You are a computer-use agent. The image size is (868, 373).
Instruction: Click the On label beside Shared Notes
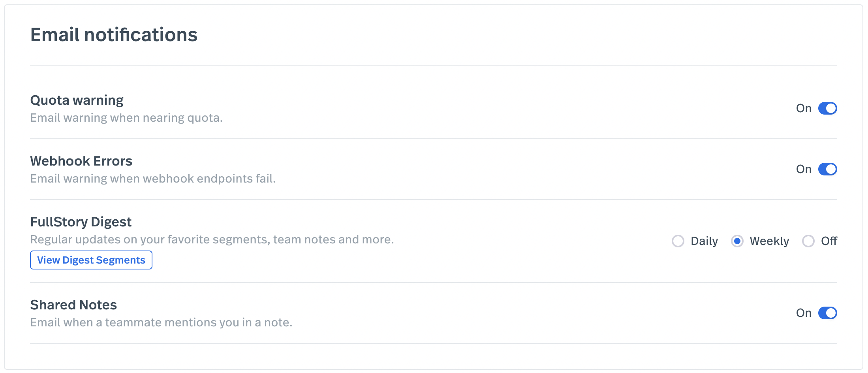click(804, 313)
